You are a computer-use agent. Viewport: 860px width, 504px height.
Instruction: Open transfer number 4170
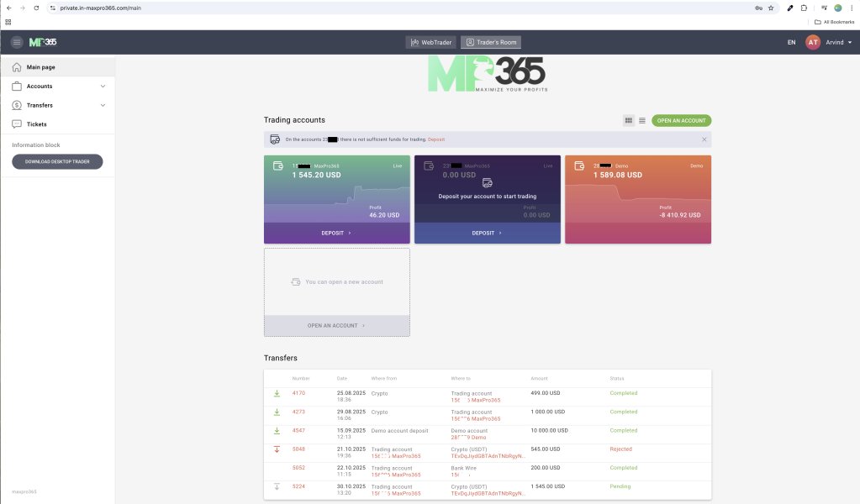tap(298, 393)
